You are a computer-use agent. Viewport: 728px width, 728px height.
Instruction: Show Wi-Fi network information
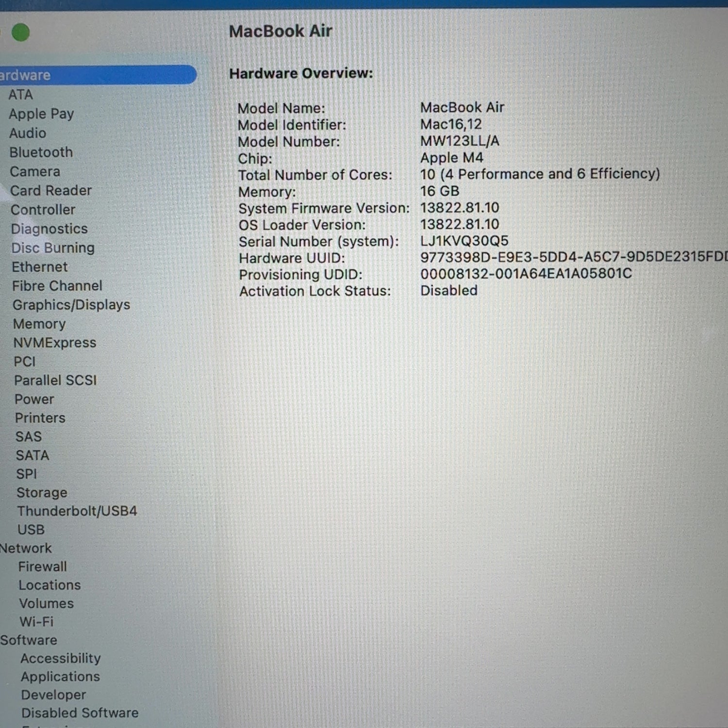[36, 622]
